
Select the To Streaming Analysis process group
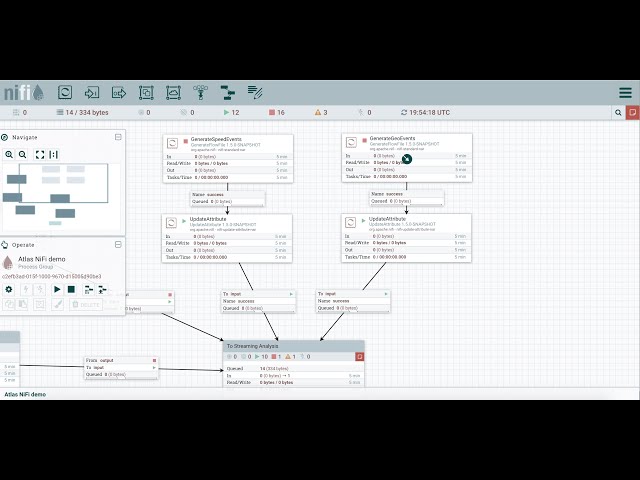tap(293, 363)
